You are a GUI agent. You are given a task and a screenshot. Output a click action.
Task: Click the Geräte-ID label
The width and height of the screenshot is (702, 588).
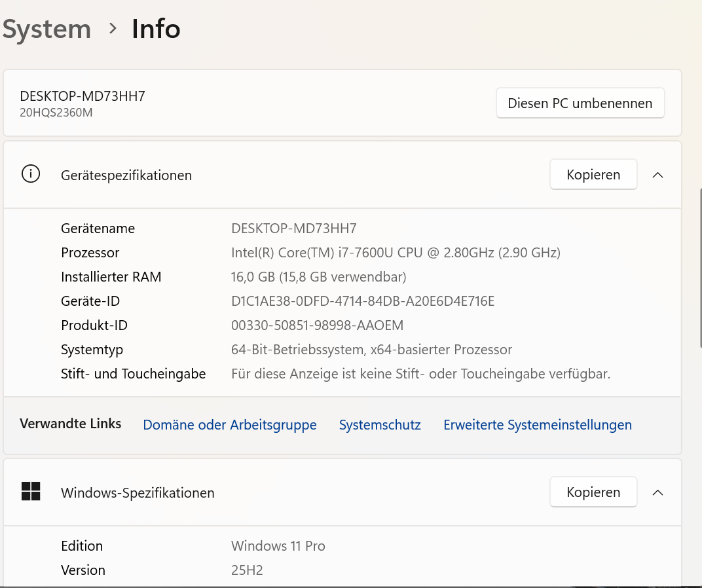90,301
